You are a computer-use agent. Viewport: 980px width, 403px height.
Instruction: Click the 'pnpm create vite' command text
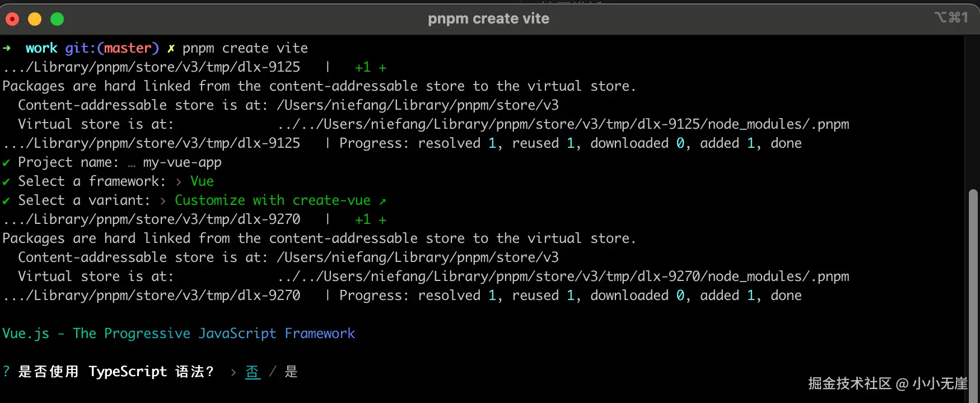tap(245, 48)
